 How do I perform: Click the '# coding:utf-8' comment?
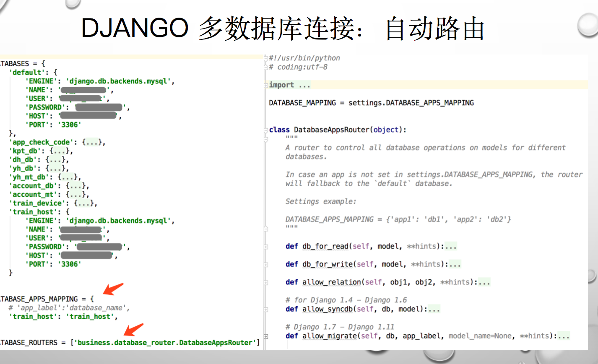[x=298, y=67]
